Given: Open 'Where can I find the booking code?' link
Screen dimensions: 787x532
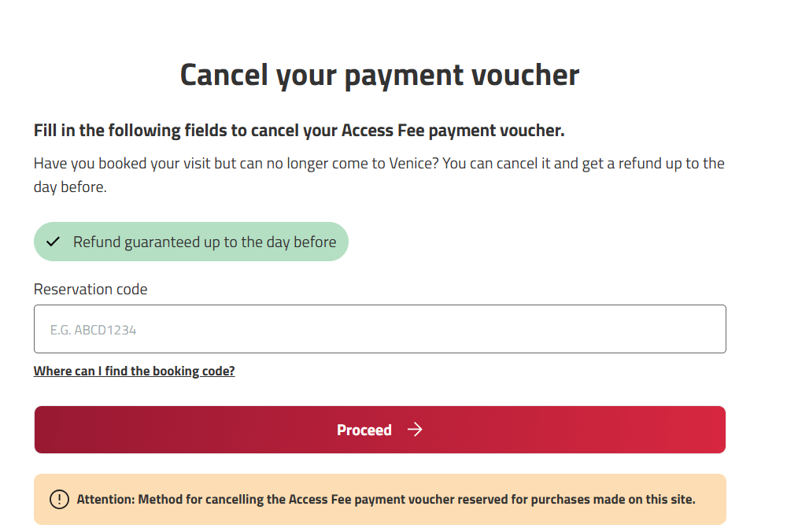Looking at the screenshot, I should pyautogui.click(x=134, y=371).
